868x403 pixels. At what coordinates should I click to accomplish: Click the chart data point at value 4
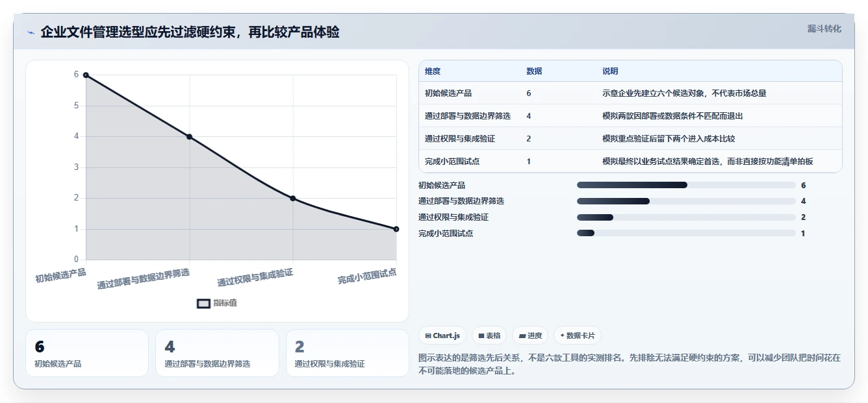point(189,137)
